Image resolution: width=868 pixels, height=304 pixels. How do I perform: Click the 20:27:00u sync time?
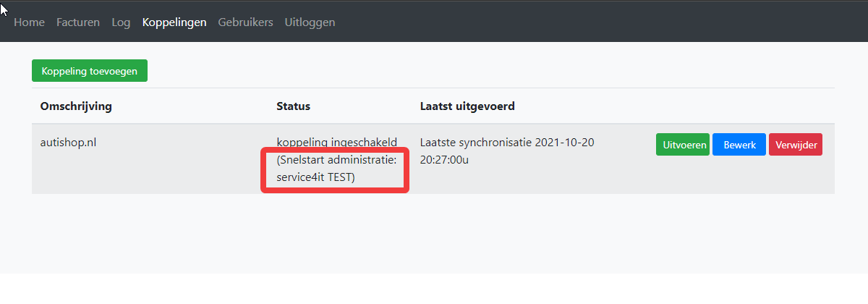pos(444,160)
